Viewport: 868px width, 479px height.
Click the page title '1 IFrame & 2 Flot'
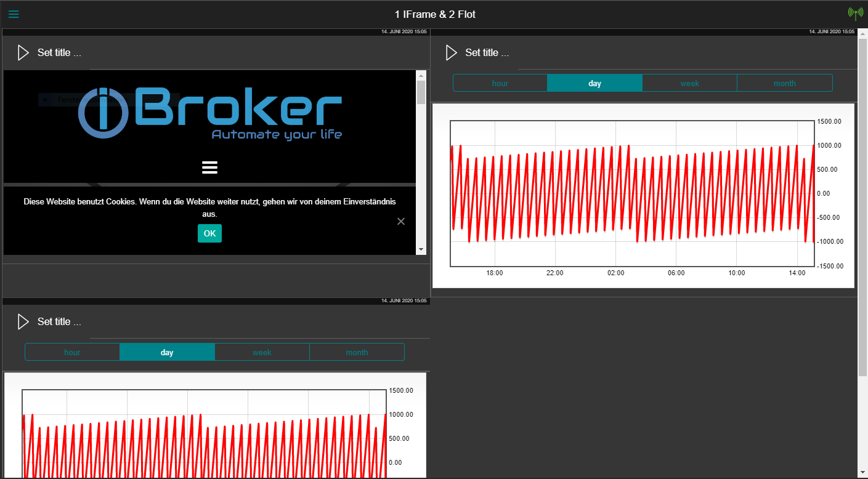coord(435,14)
